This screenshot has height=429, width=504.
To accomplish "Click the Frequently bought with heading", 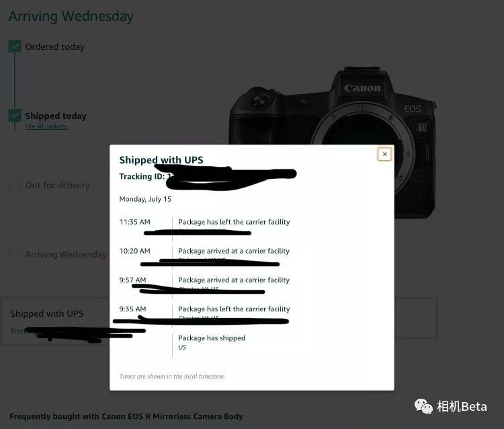I will 126,416.
